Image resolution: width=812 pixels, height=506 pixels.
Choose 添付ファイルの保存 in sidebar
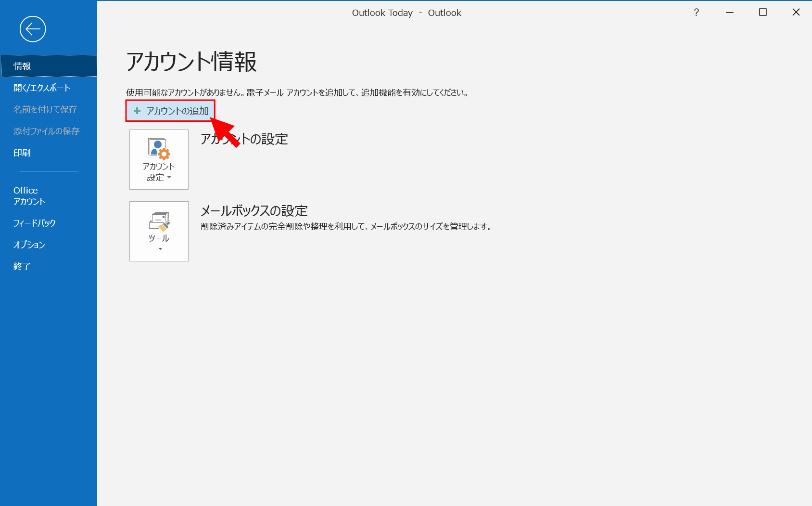(x=46, y=131)
